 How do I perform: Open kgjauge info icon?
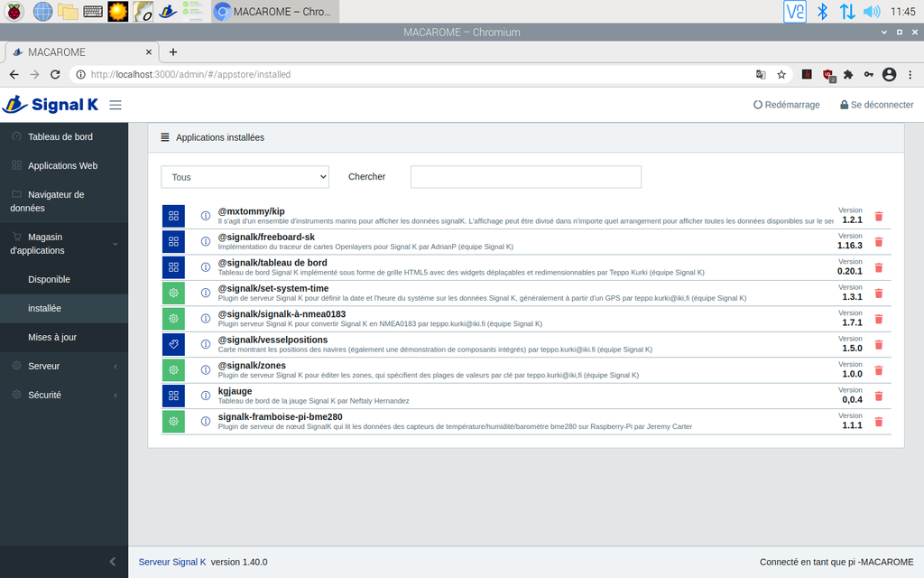click(206, 396)
